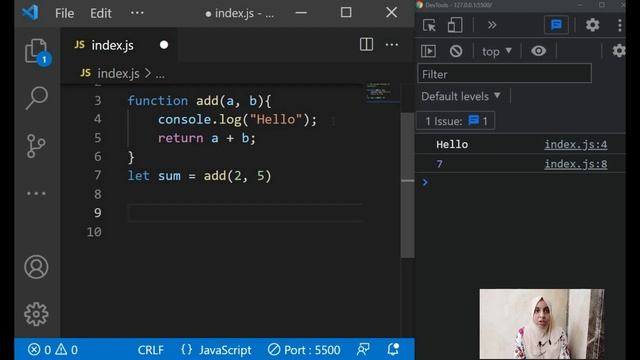The height and width of the screenshot is (360, 640).
Task: Open the index.js:4 source link
Action: (576, 144)
